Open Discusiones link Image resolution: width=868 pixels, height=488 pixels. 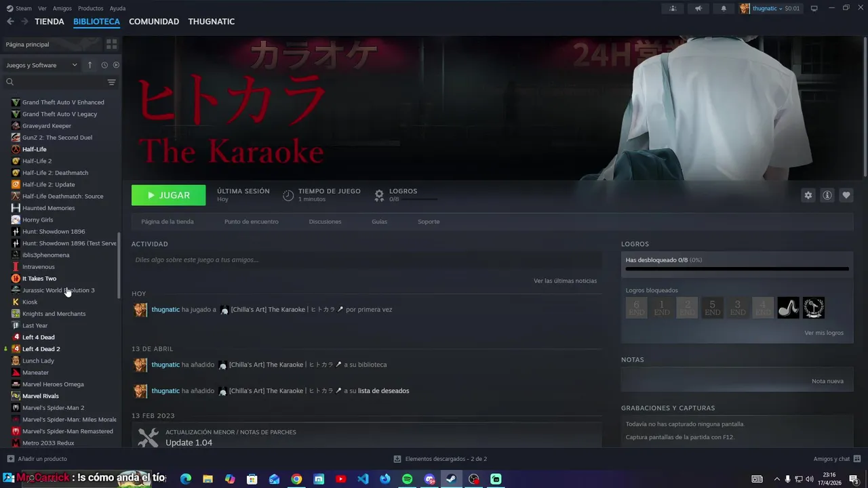coord(325,222)
